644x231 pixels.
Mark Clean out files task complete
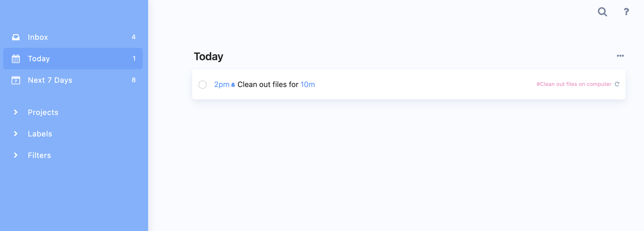pos(203,85)
